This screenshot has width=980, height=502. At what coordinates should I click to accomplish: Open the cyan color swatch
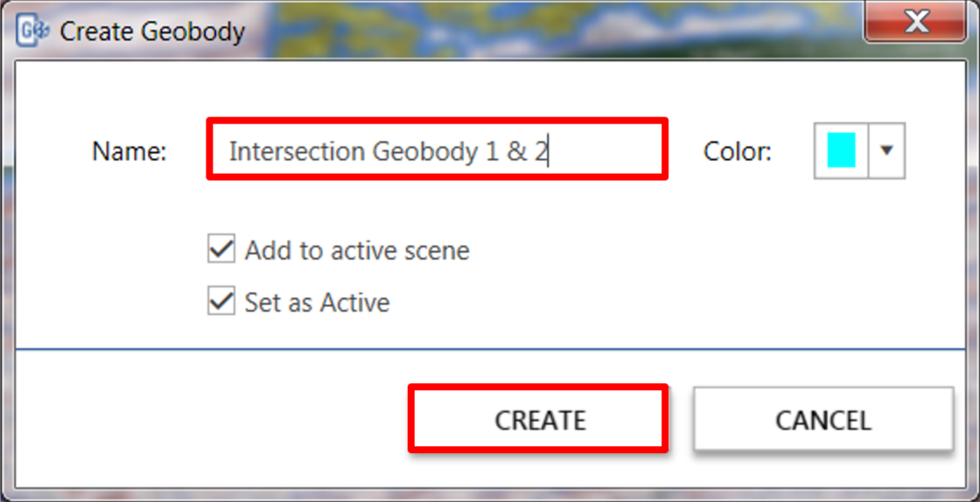click(x=841, y=150)
